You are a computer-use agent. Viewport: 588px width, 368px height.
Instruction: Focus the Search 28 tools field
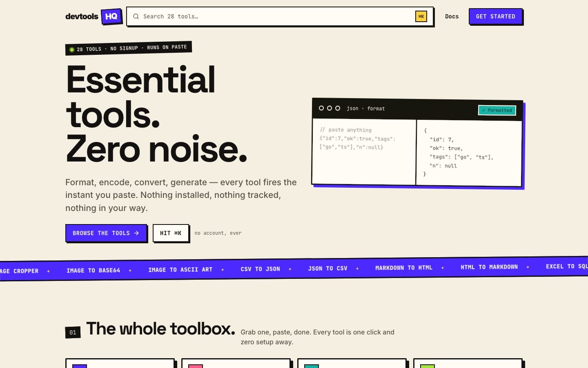(x=280, y=16)
